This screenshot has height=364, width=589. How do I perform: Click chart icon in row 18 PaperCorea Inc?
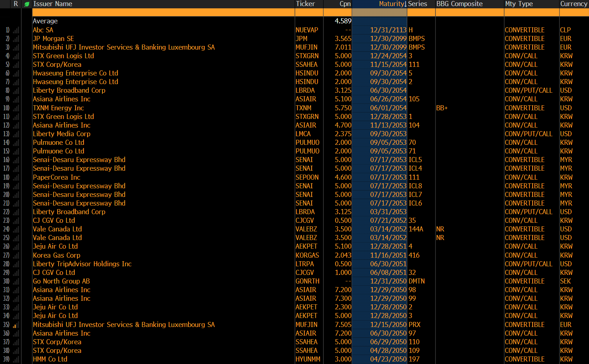(x=16, y=178)
